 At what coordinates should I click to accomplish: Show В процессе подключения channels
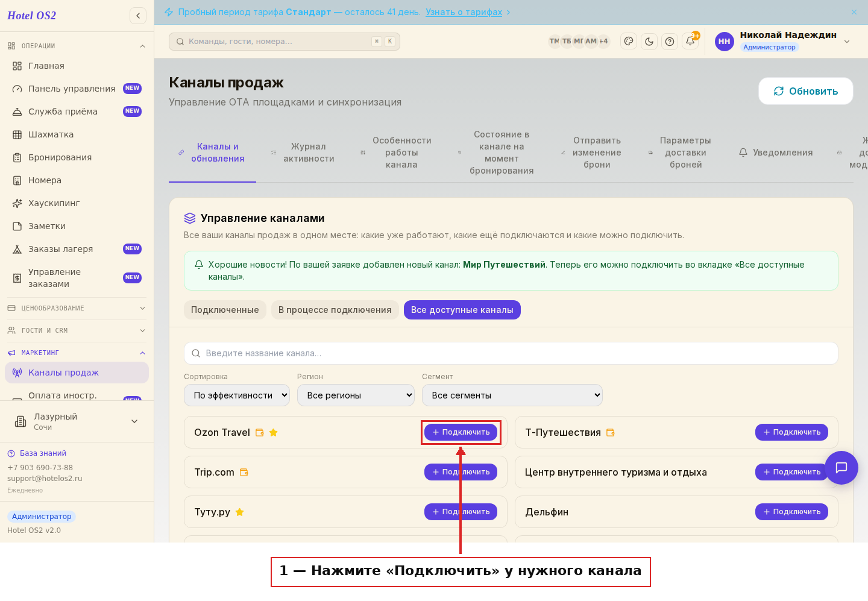pyautogui.click(x=335, y=310)
